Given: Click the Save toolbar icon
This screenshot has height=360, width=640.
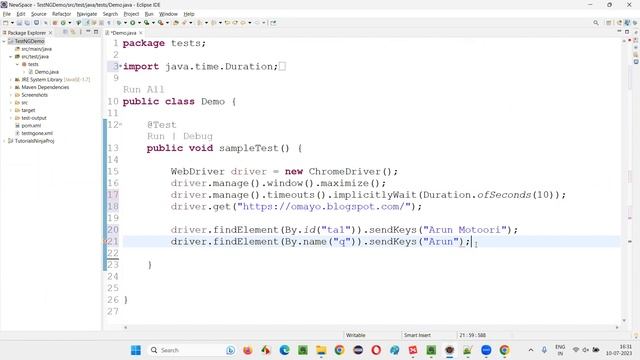Looking at the screenshot, I should pyautogui.click(x=19, y=23).
